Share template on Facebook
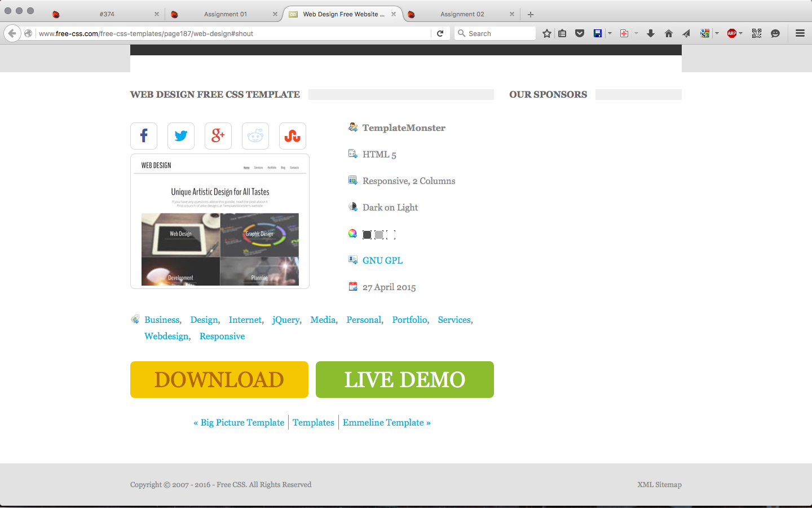The height and width of the screenshot is (508, 812). pyautogui.click(x=144, y=136)
